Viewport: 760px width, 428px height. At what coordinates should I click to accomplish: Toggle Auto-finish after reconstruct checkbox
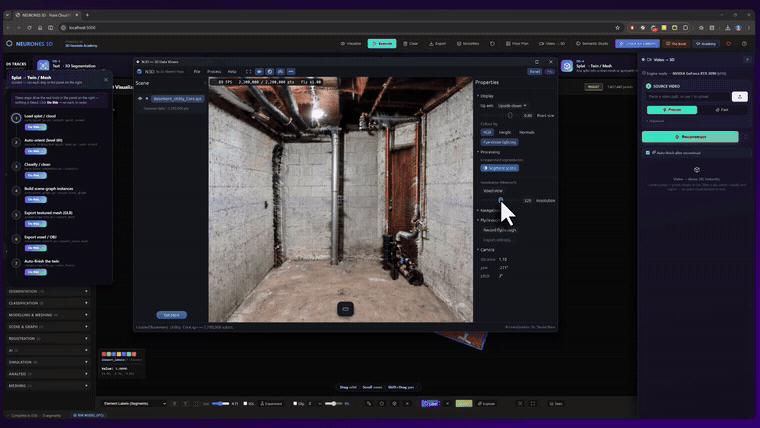[x=648, y=153]
